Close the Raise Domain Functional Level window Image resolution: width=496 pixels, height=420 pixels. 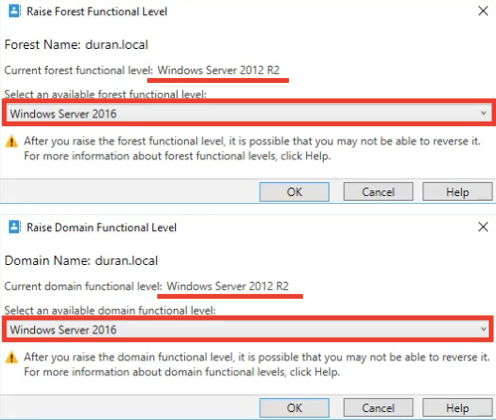(x=483, y=227)
